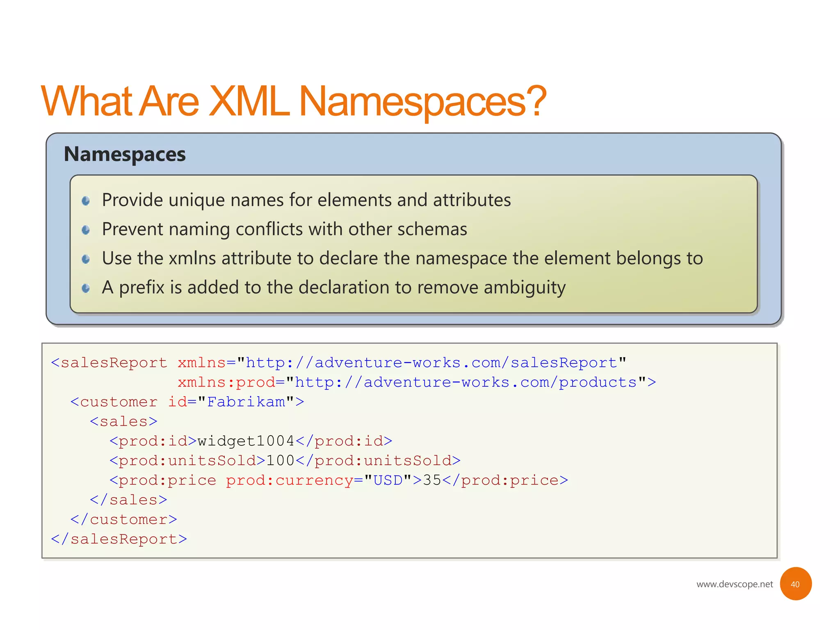The width and height of the screenshot is (840, 630).
Task: Click the closing '</sales>' tag
Action: [128, 500]
